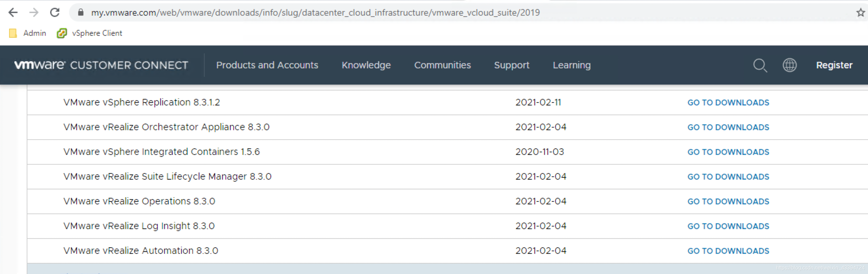Go to downloads for vRealize Automation 8.3.0

[x=728, y=251]
